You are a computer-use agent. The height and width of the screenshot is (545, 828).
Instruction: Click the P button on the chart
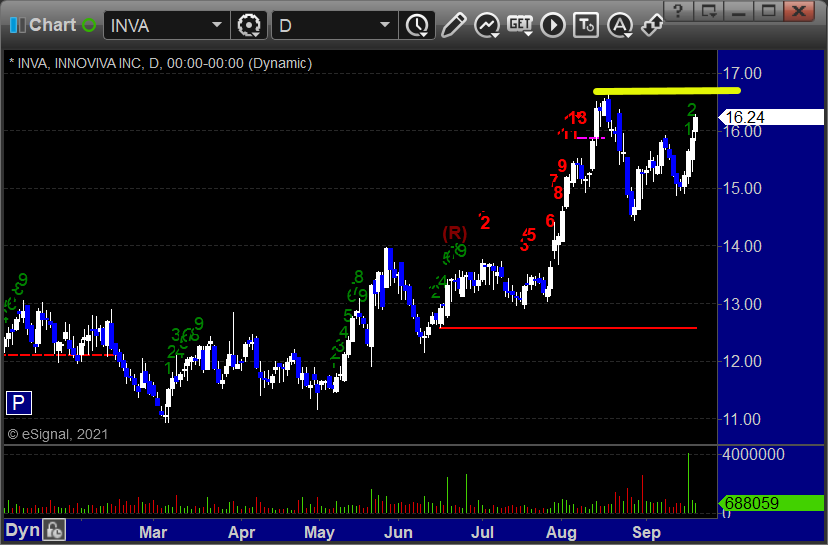pyautogui.click(x=18, y=403)
